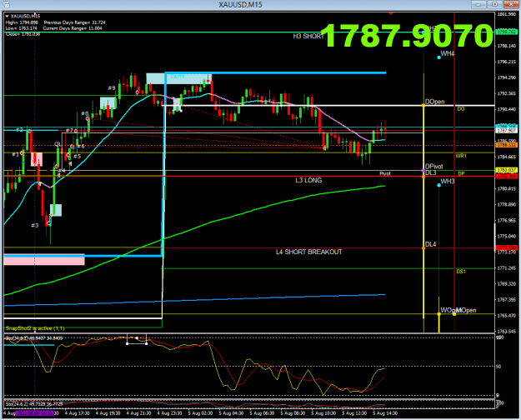
Task: Click the purple highlighted date on time axis
Action: click(x=34, y=413)
